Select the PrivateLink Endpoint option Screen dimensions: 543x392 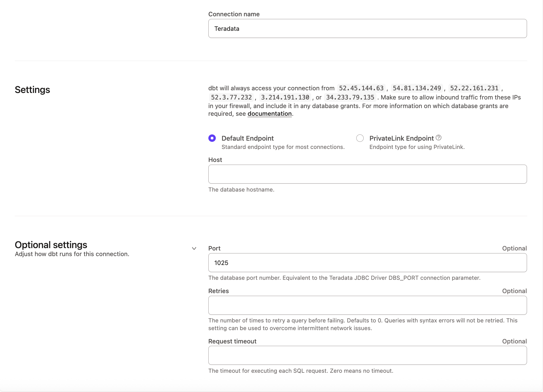[360, 138]
